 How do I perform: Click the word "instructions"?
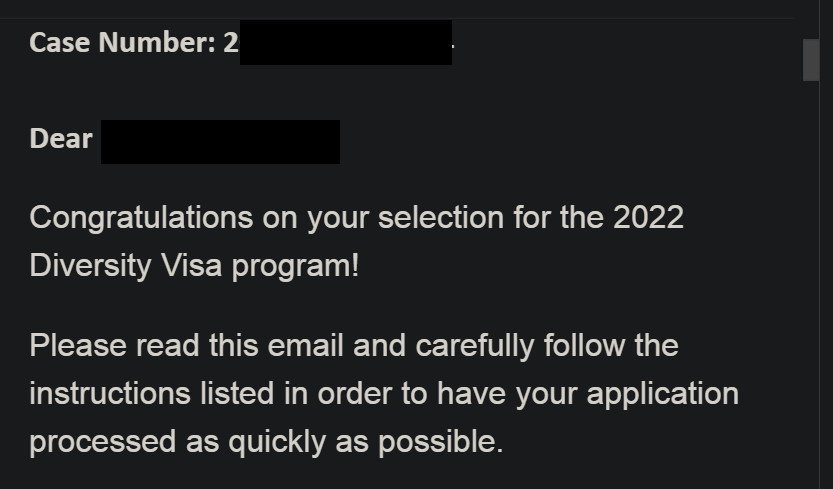(108, 393)
